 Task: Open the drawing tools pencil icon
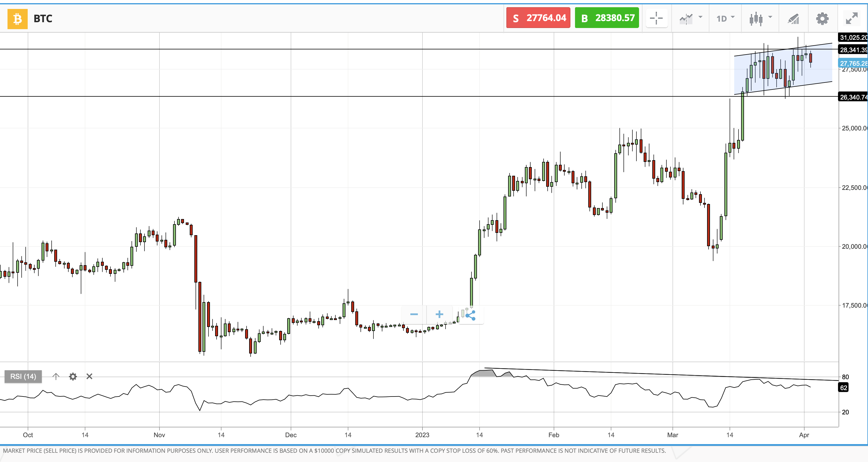(x=793, y=18)
